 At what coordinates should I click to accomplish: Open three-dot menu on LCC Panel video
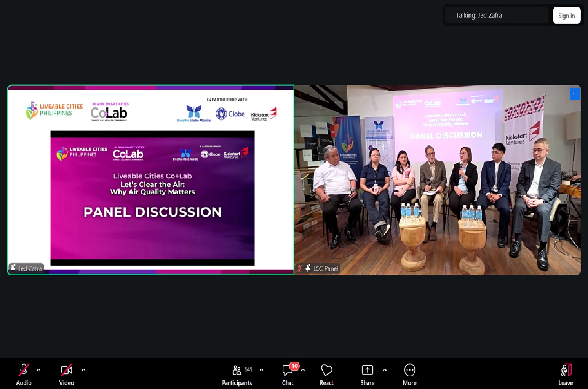coord(575,94)
